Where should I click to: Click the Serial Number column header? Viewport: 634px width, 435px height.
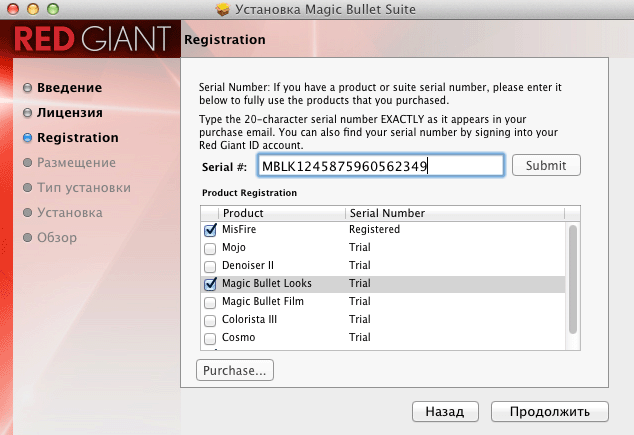coord(455,213)
